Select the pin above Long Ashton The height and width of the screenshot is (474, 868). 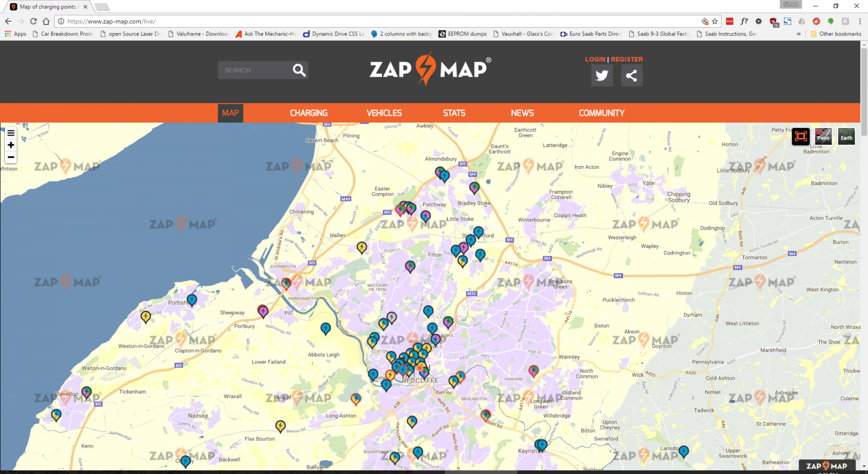356,400
